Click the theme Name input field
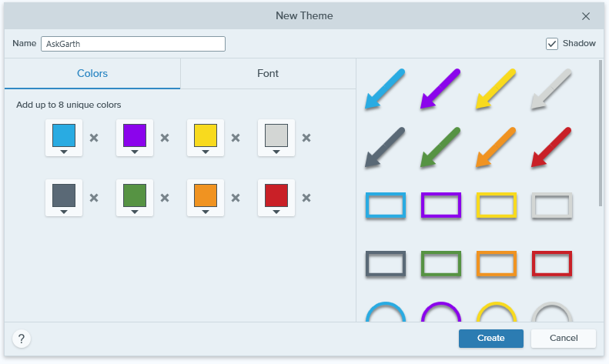The height and width of the screenshot is (364, 609). 133,44
